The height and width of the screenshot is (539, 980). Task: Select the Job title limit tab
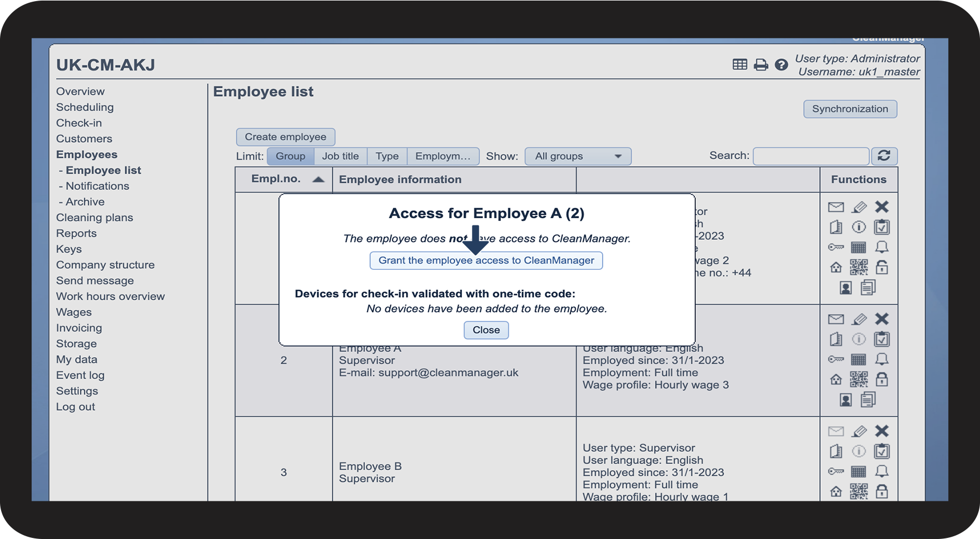pyautogui.click(x=341, y=157)
